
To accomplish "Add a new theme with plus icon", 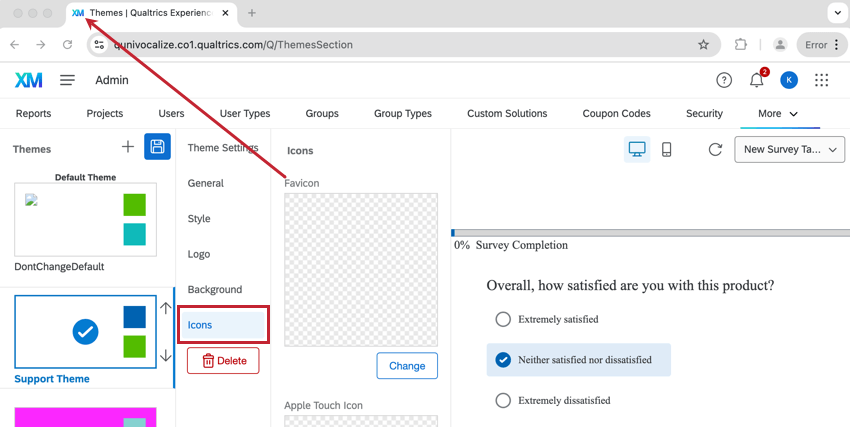I will [x=127, y=146].
